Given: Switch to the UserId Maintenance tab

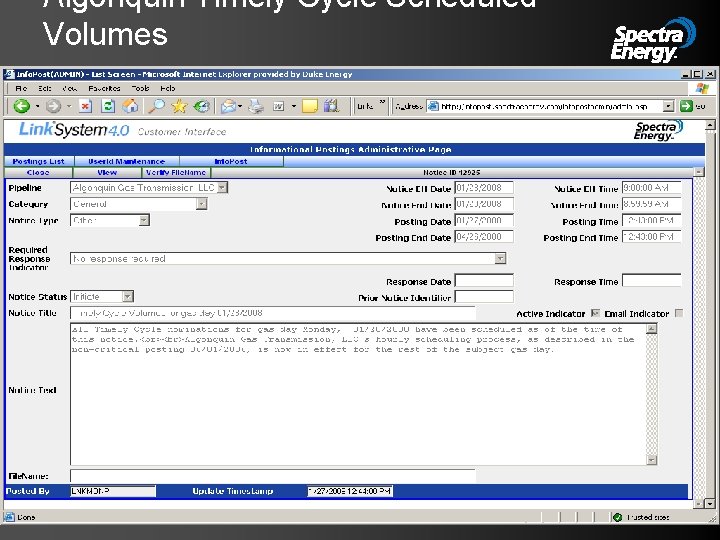Looking at the screenshot, I should (127, 161).
